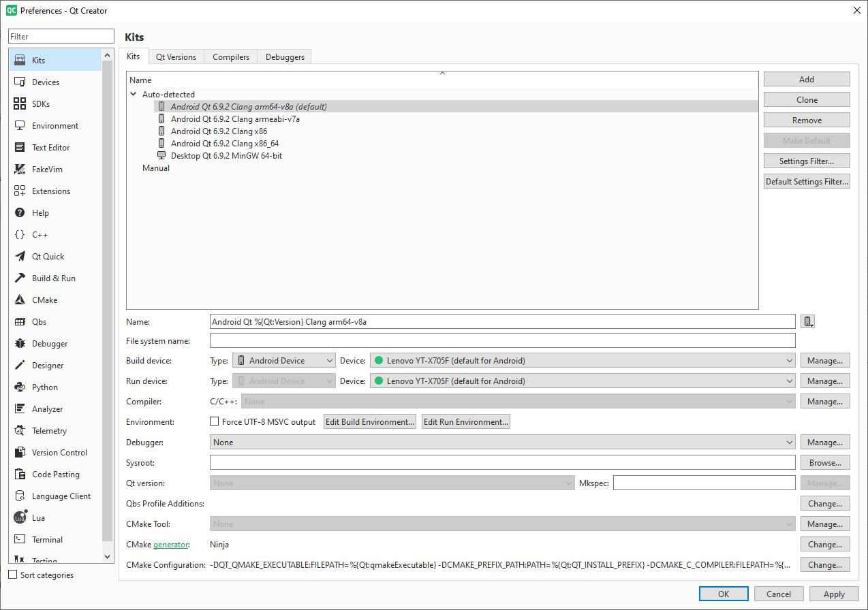
Task: Open the Extensions category icon
Action: 20,191
